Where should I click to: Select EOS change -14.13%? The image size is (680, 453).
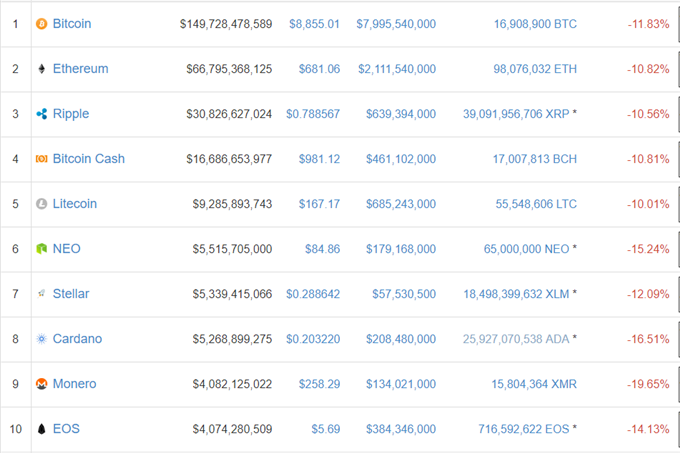[648, 429]
